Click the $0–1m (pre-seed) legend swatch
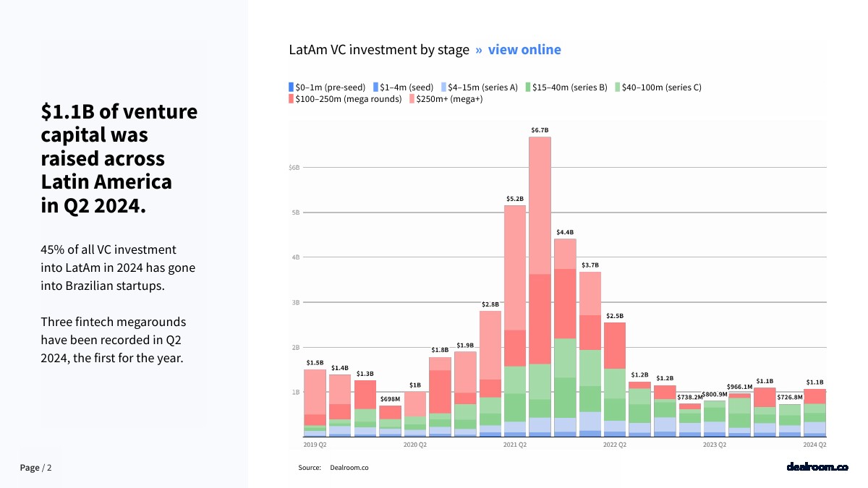This screenshot has height=488, width=868. tap(292, 87)
